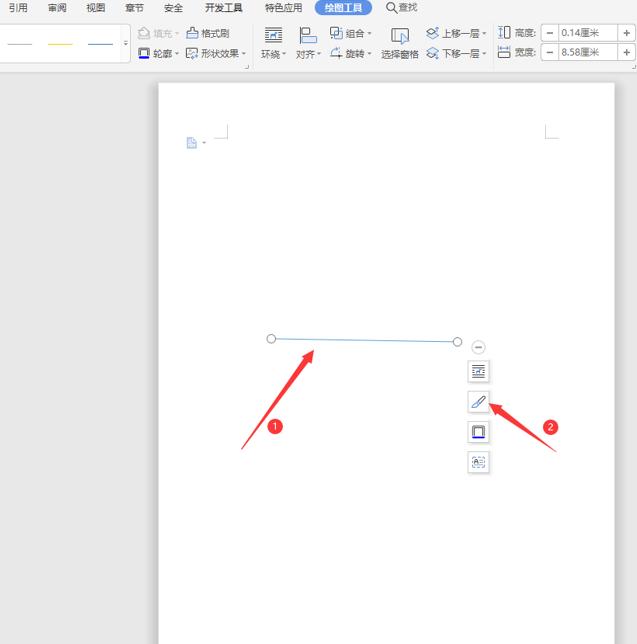Click Bring Forward (上移一层) button

pyautogui.click(x=456, y=33)
